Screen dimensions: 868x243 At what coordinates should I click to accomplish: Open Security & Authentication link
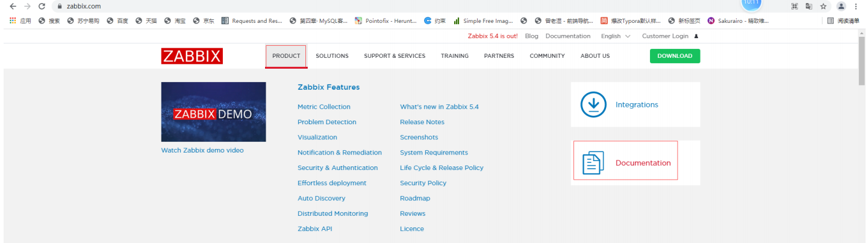click(x=337, y=168)
